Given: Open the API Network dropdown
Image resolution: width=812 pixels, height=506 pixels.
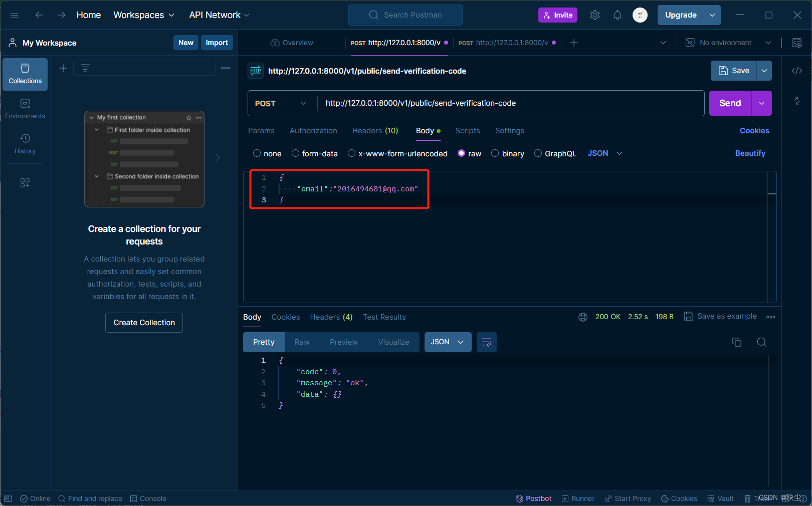Looking at the screenshot, I should pyautogui.click(x=219, y=15).
